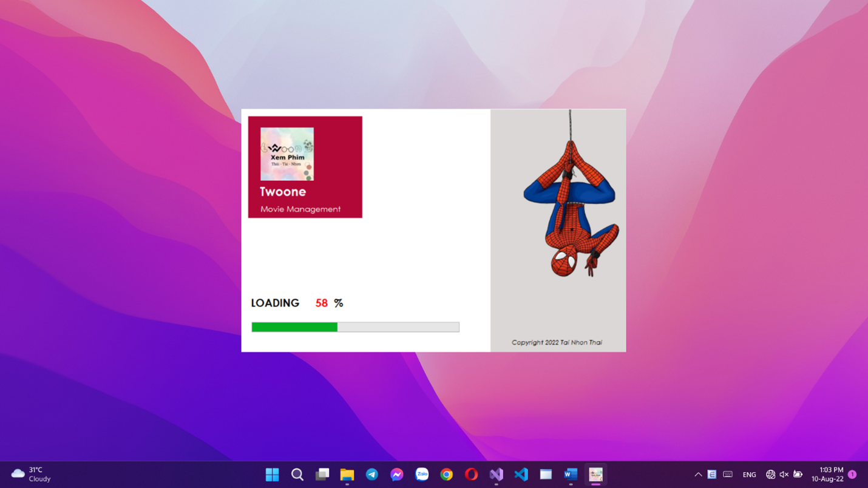Click the muted volume tray icon
868x488 pixels.
[784, 475]
